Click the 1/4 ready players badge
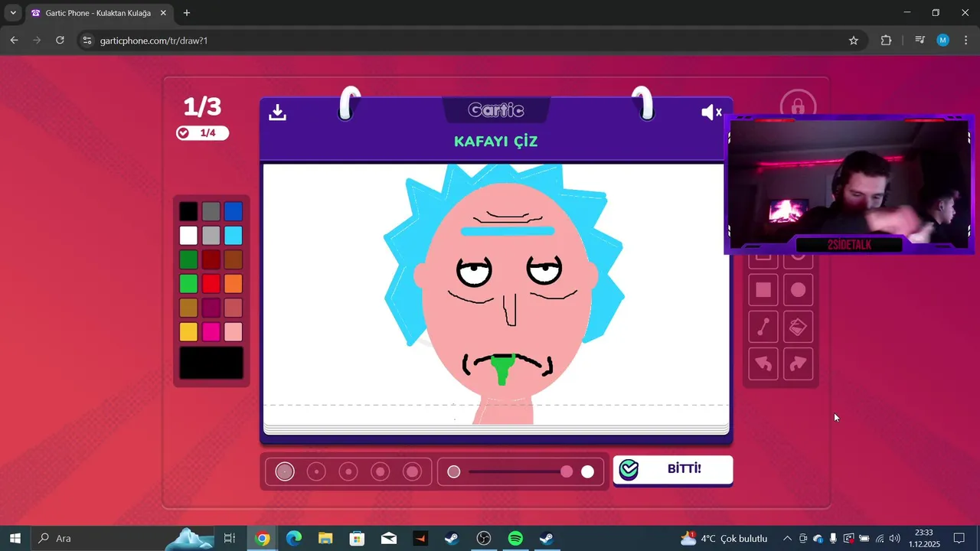Screen dimensions: 980x551 pyautogui.click(x=202, y=133)
